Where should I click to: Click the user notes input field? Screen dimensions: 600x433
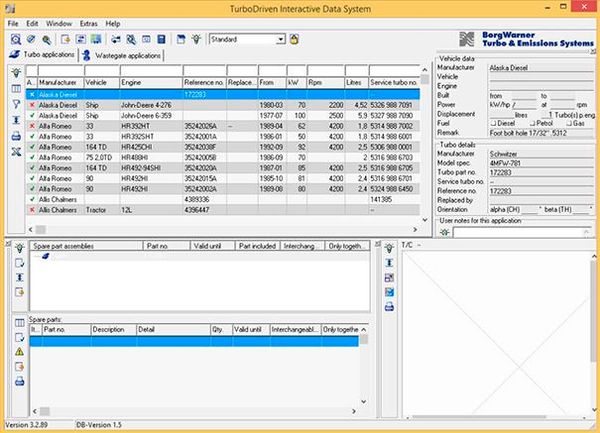point(522,232)
